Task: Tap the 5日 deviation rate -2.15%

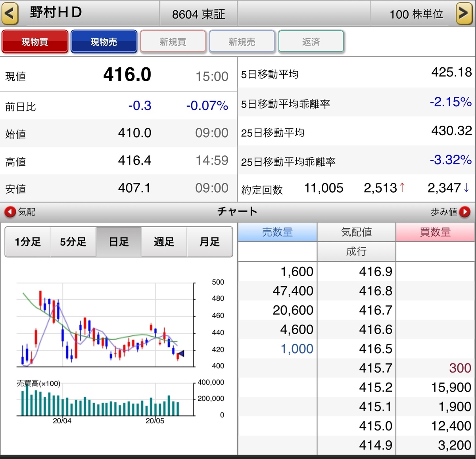Action: [x=451, y=102]
